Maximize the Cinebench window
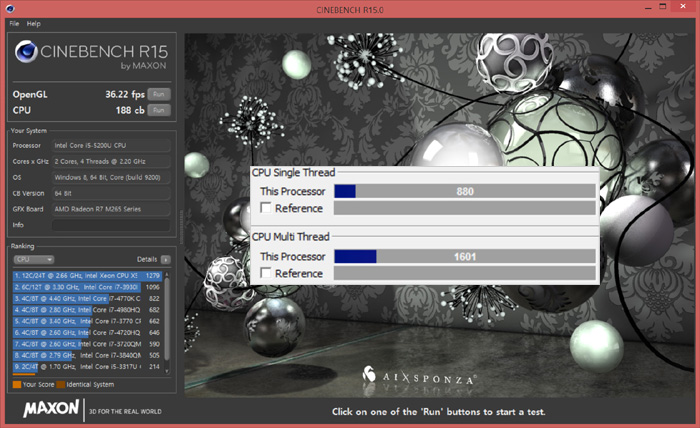 coord(663,7)
